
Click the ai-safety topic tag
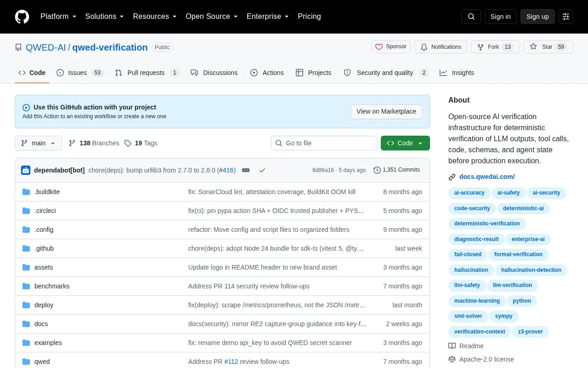coord(509,193)
